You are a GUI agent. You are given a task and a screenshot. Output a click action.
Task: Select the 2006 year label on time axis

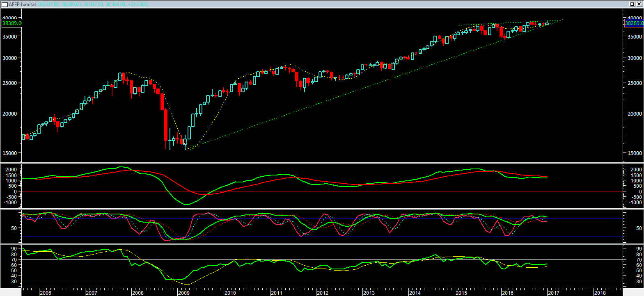click(x=46, y=293)
